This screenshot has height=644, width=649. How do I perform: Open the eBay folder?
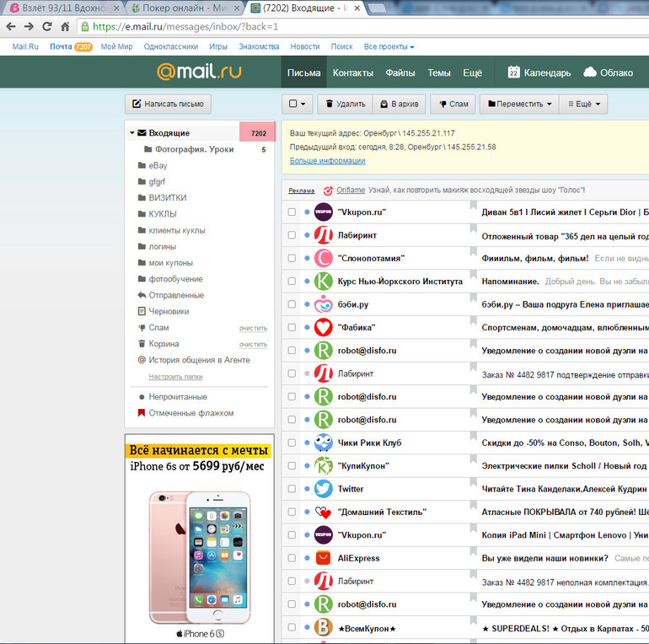pos(158,165)
